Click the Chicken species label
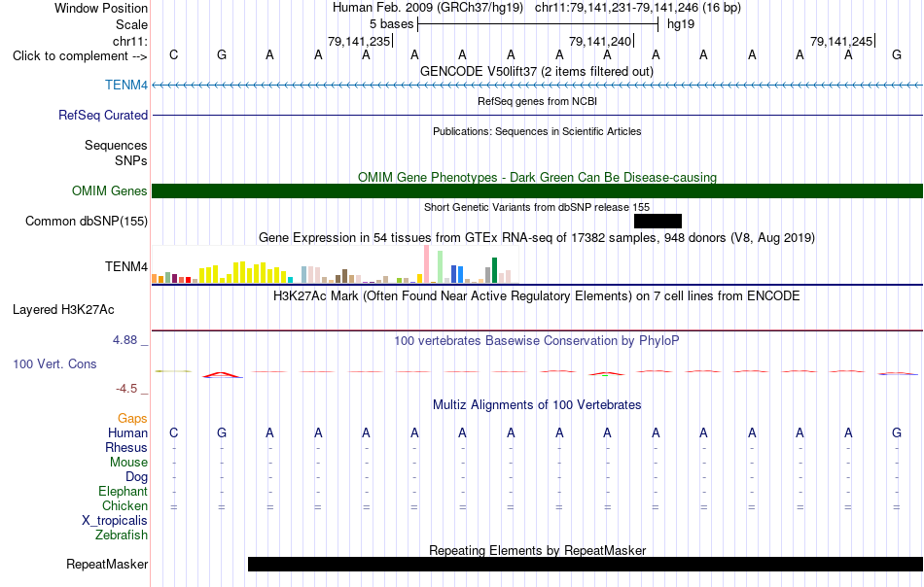 tap(124, 505)
